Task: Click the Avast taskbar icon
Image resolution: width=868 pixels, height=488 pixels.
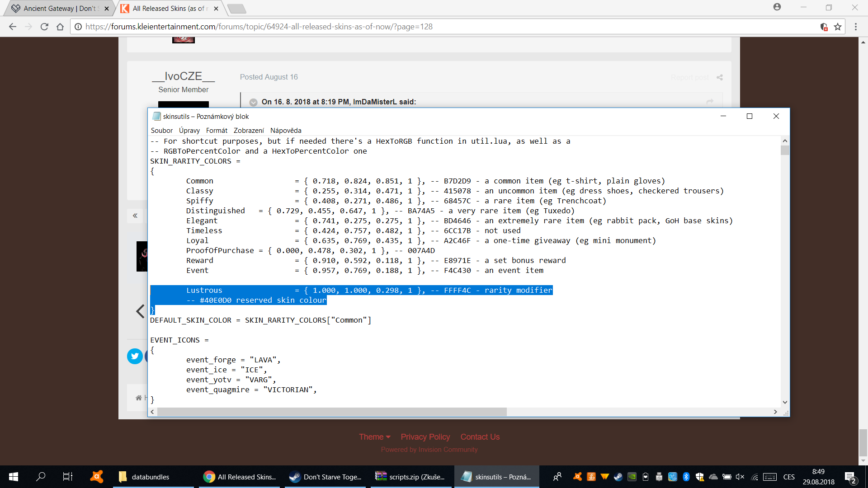Action: coord(97,477)
